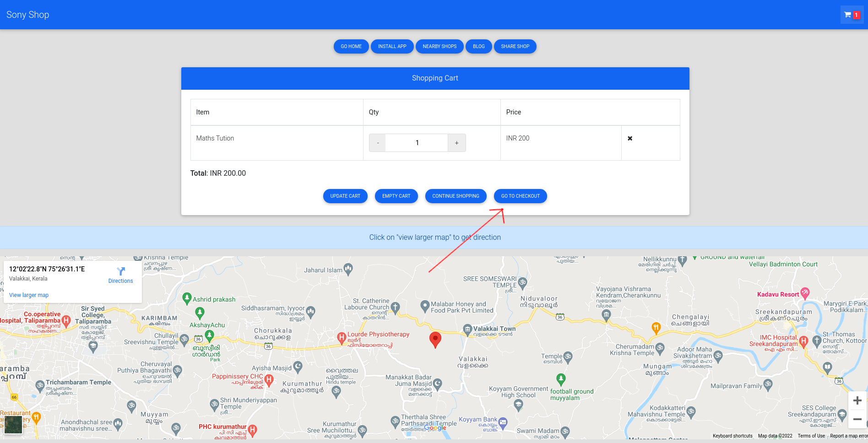Image resolution: width=868 pixels, height=443 pixels.
Task: Click the Pappinissery CHC hospital marker
Action: pos(269,380)
